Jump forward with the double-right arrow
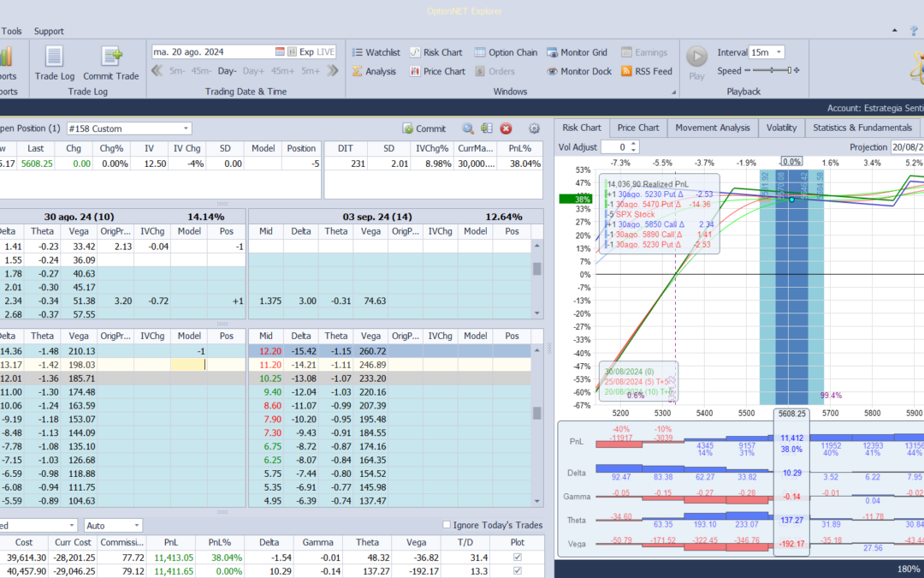Viewport: 924px width, 578px height. pos(333,71)
